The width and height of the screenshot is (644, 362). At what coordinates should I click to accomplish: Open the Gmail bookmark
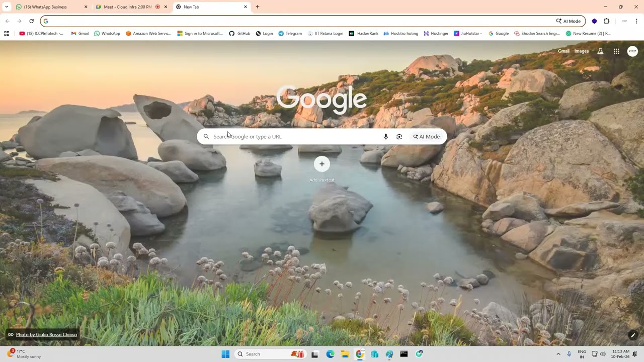tap(79, 34)
